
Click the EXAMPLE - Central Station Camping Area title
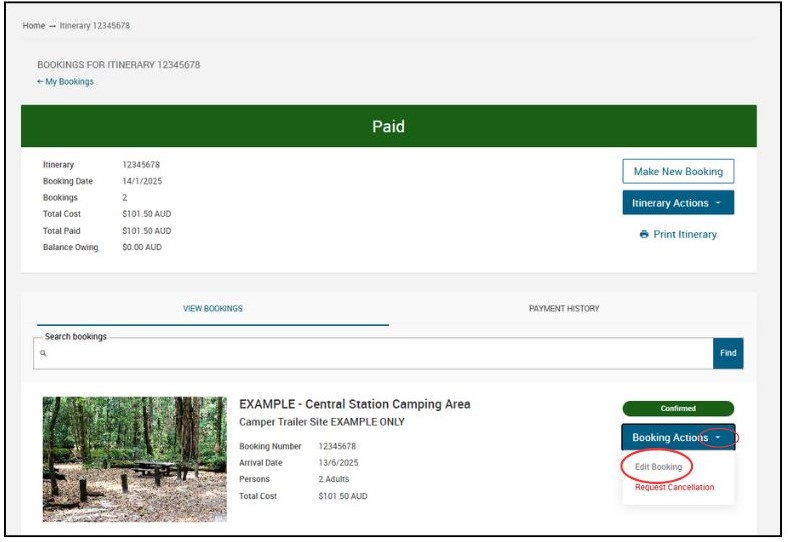(355, 404)
